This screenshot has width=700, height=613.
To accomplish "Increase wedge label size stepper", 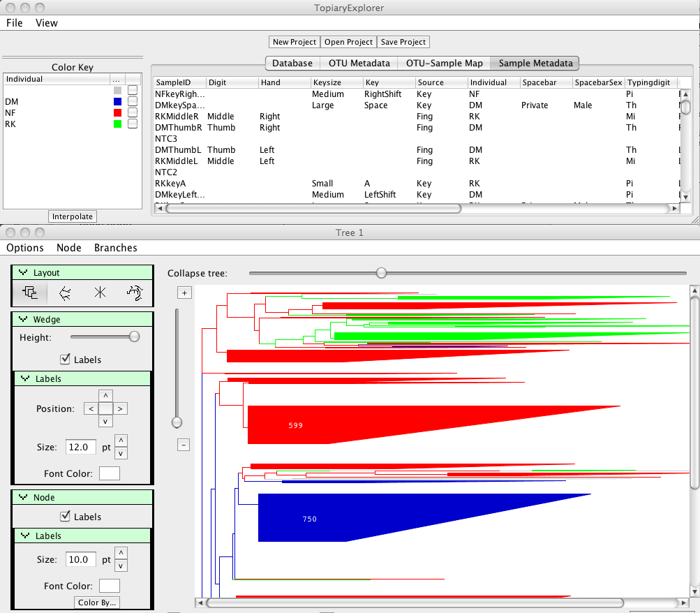I will click(121, 441).
